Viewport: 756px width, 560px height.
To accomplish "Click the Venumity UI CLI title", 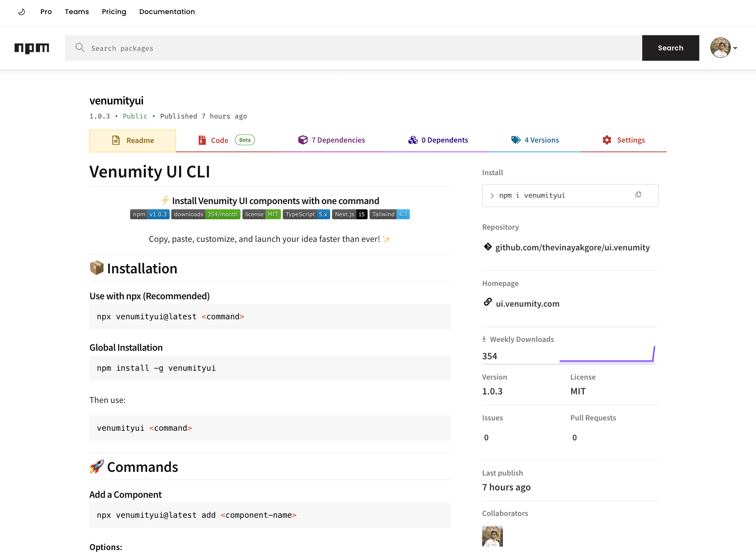I will point(150,172).
